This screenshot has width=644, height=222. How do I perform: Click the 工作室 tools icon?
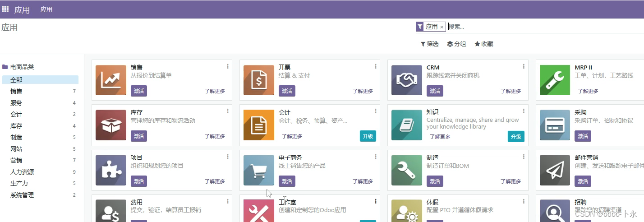[259, 211]
